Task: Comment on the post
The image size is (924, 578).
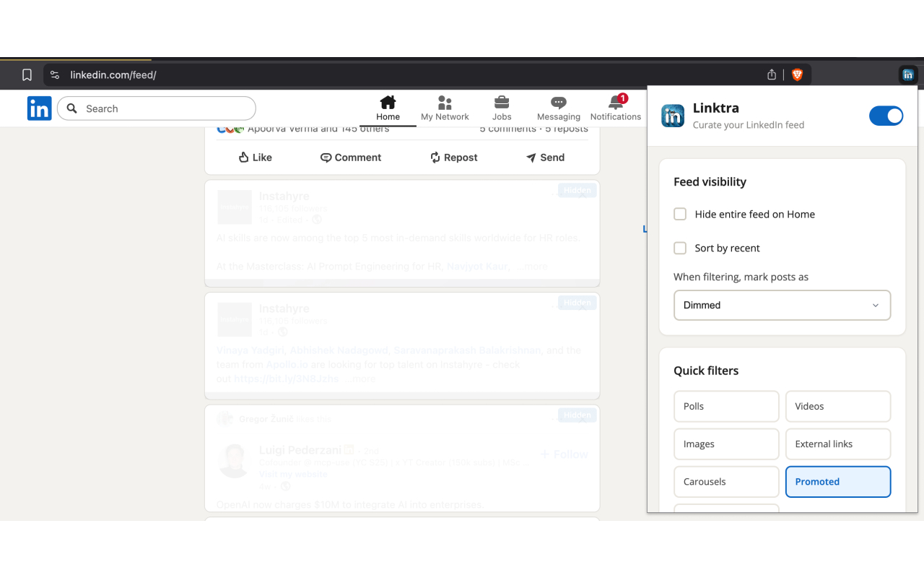Action: pyautogui.click(x=351, y=158)
